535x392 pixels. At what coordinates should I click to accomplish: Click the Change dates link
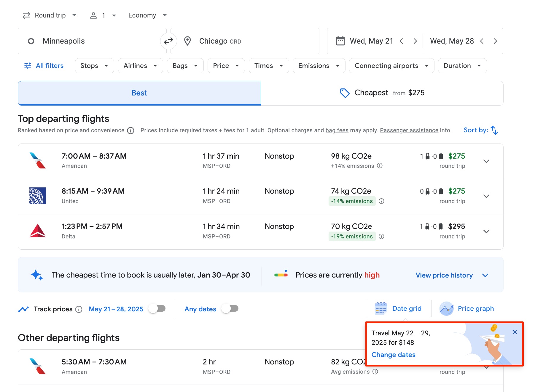pyautogui.click(x=394, y=355)
